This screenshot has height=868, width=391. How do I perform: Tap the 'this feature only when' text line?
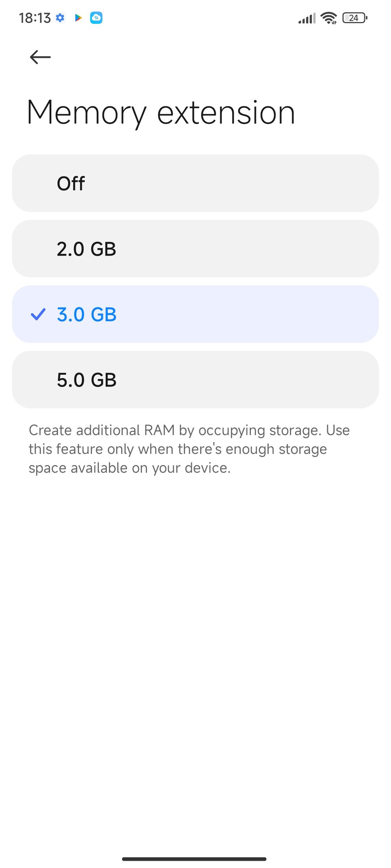point(177,449)
